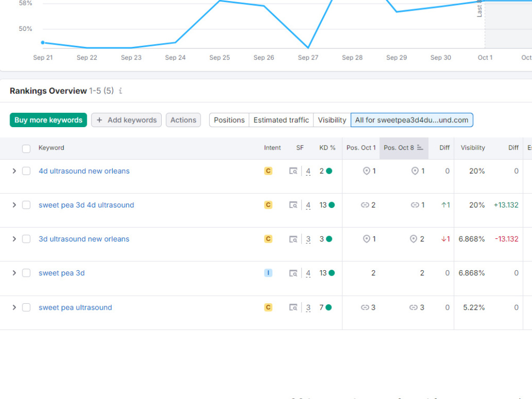This screenshot has width=532, height=399.
Task: Sort by Visibility column header
Action: point(472,147)
